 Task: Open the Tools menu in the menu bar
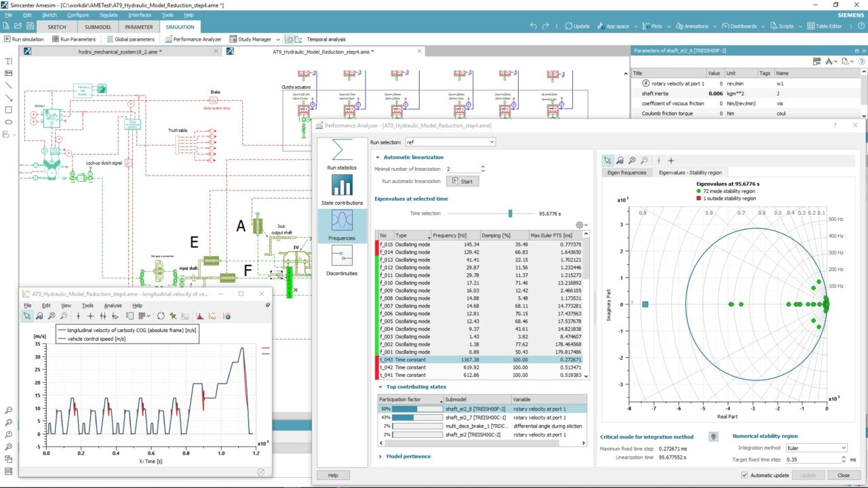point(167,14)
